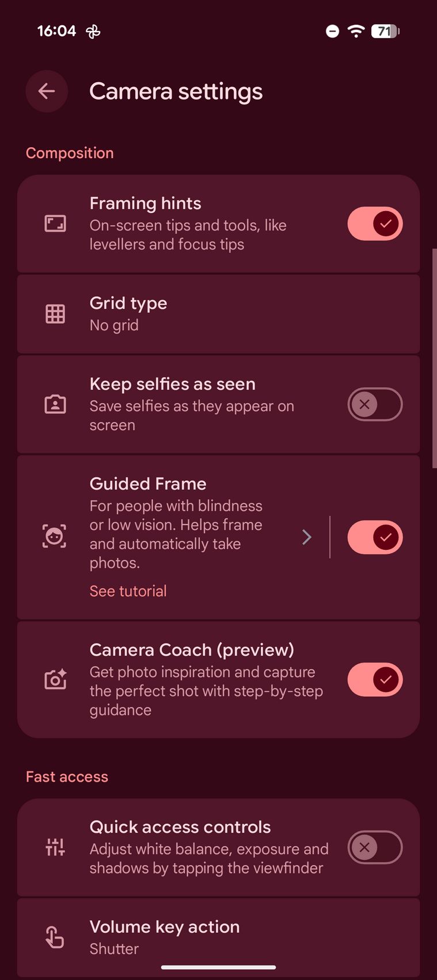Open the Grid type option
The width and height of the screenshot is (437, 980).
(219, 314)
